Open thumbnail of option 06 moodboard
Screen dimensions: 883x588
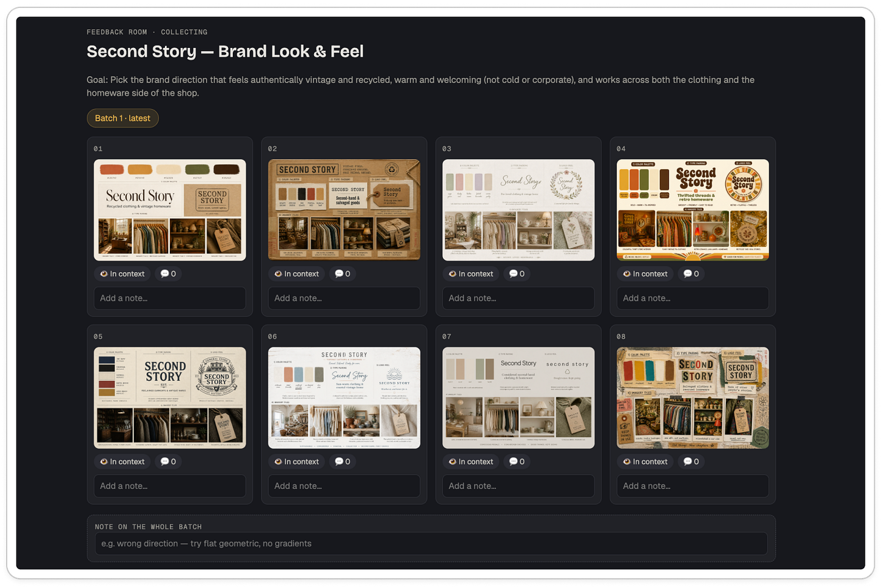click(344, 398)
